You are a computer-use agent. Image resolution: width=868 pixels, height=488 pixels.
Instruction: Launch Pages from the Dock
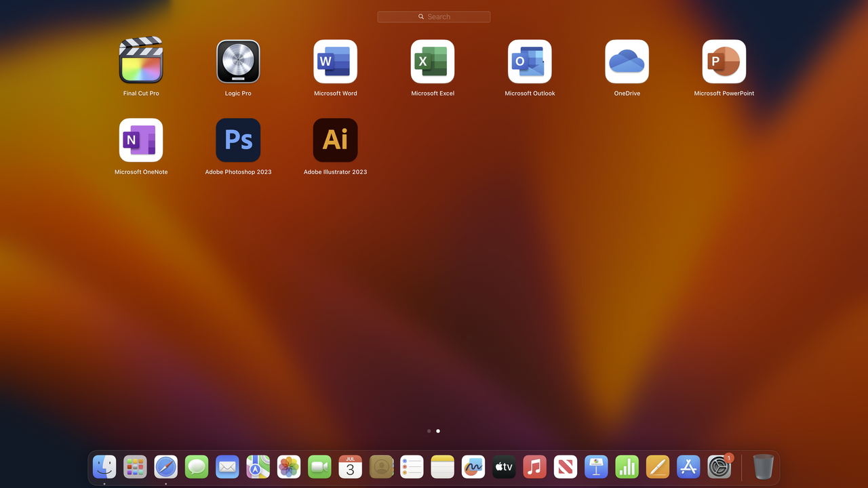(x=658, y=467)
